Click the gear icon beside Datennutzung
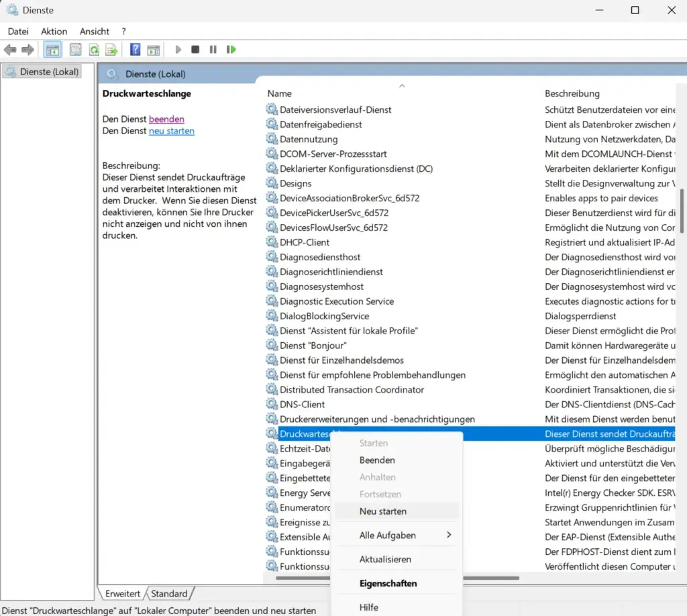The image size is (687, 616). click(272, 139)
